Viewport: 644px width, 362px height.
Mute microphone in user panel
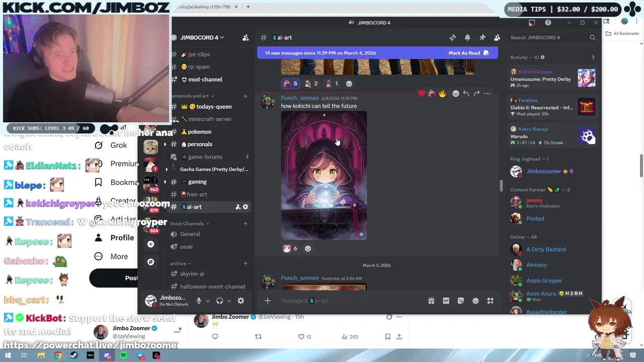click(199, 301)
